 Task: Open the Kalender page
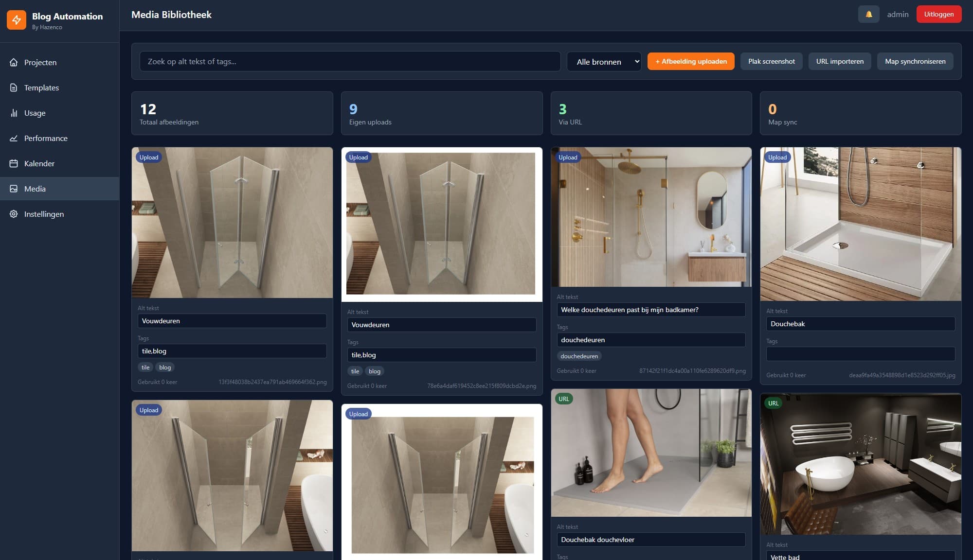pyautogui.click(x=59, y=163)
